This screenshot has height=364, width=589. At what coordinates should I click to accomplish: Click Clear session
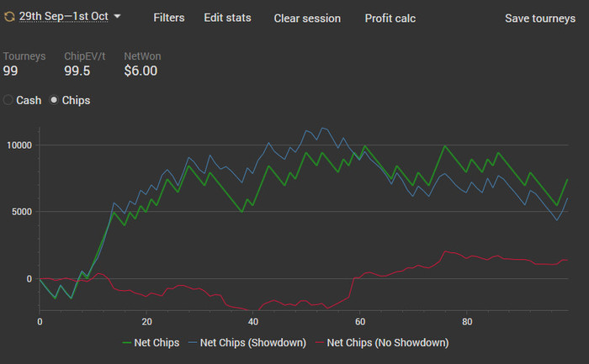pos(307,18)
